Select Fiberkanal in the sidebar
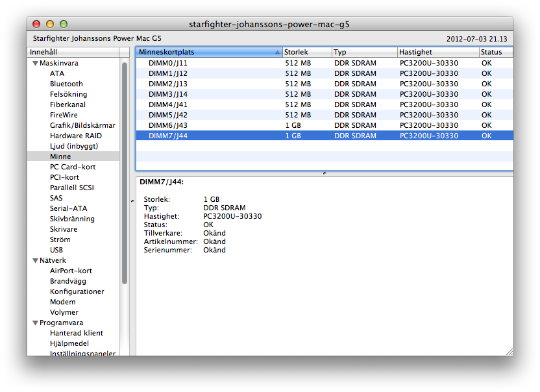 coord(67,104)
